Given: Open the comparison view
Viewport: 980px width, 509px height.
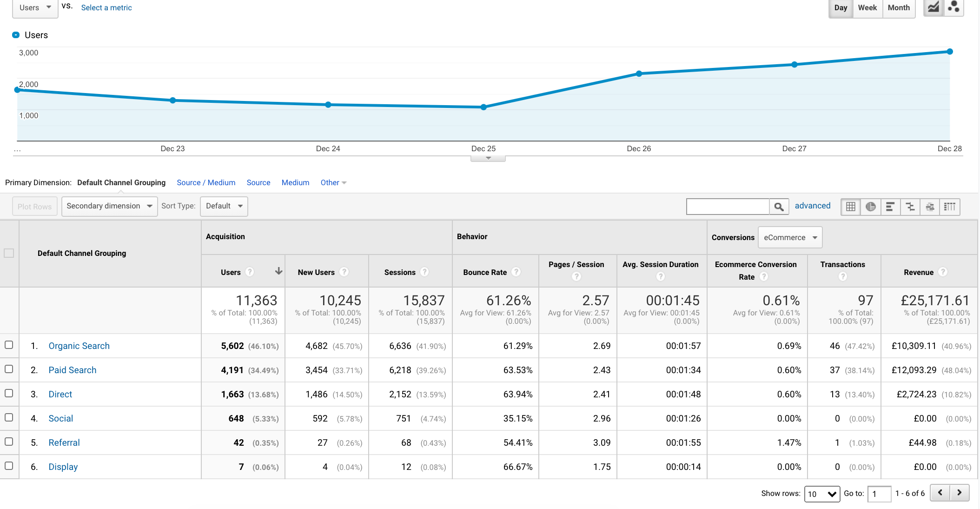Looking at the screenshot, I should point(910,207).
